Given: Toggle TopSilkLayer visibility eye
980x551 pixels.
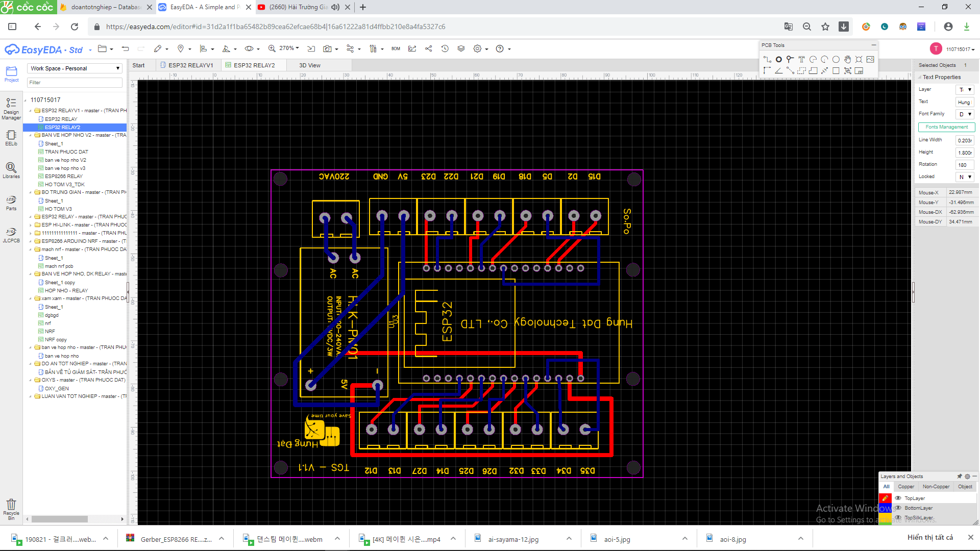Looking at the screenshot, I should point(898,518).
